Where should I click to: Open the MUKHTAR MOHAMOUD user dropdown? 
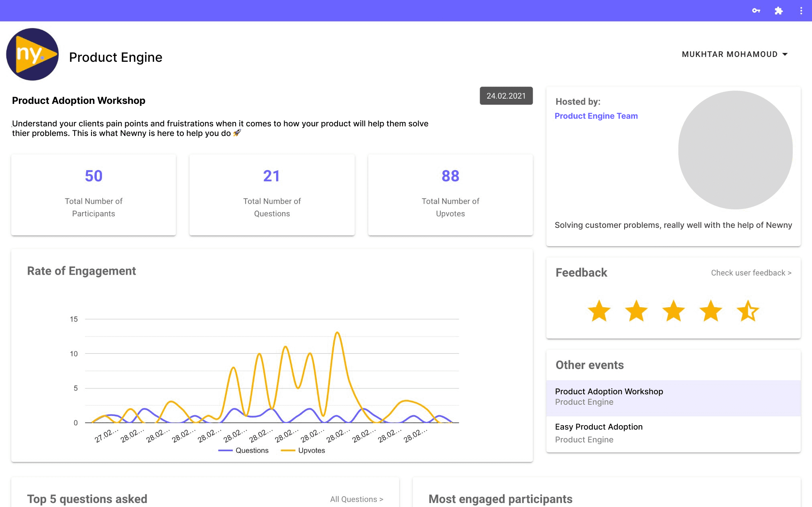tap(735, 54)
